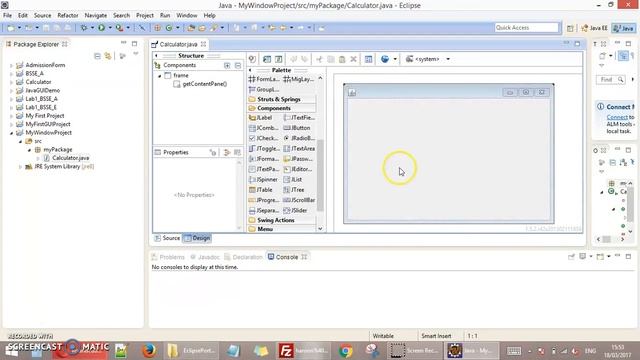This screenshot has width=640, height=360.
Task: Click the Connect link in task panel
Action: [617, 117]
